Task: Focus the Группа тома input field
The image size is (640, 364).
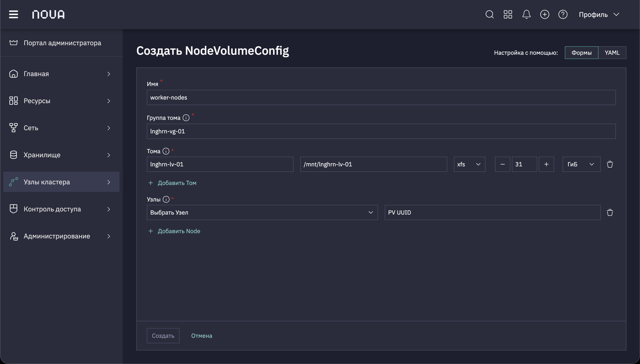Action: click(381, 131)
